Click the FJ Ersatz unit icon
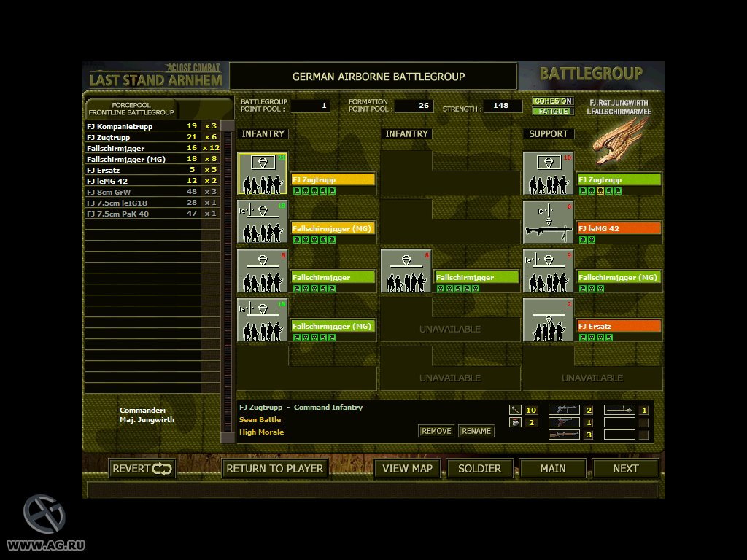747x560 pixels. (548, 319)
